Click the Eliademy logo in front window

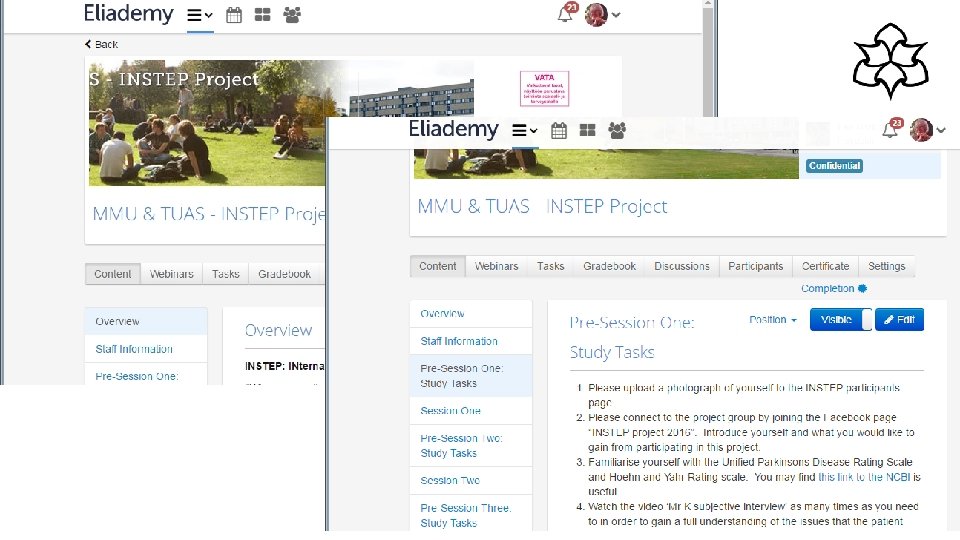pos(453,129)
